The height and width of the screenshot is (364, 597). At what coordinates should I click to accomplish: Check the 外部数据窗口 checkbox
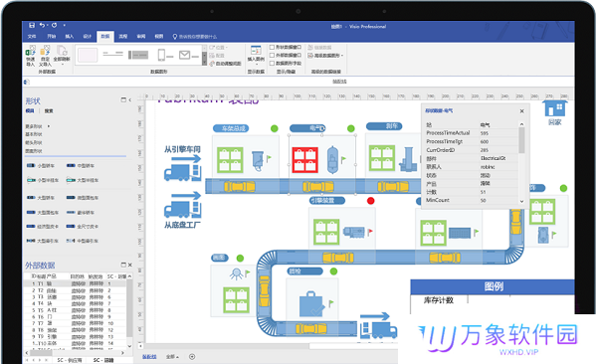(x=272, y=56)
